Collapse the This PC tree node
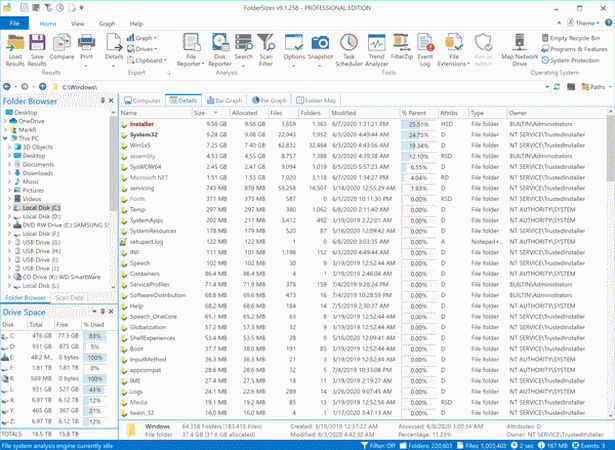The height and width of the screenshot is (450, 615). (x=5, y=138)
